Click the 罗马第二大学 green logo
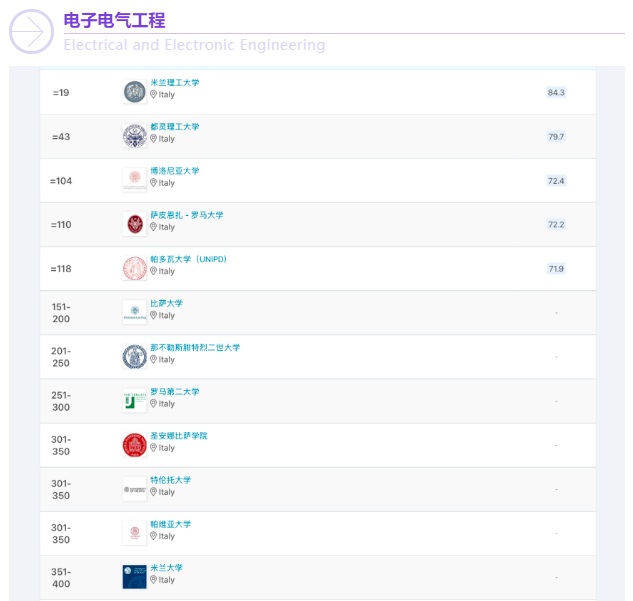This screenshot has height=601, width=633. pyautogui.click(x=134, y=401)
